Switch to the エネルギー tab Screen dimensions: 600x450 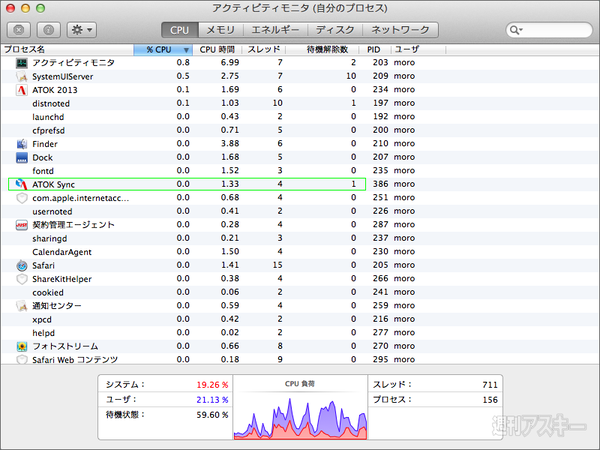[x=275, y=30]
